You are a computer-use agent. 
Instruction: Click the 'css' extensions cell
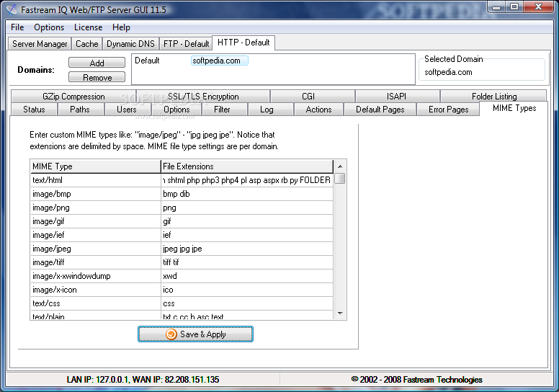click(x=246, y=303)
